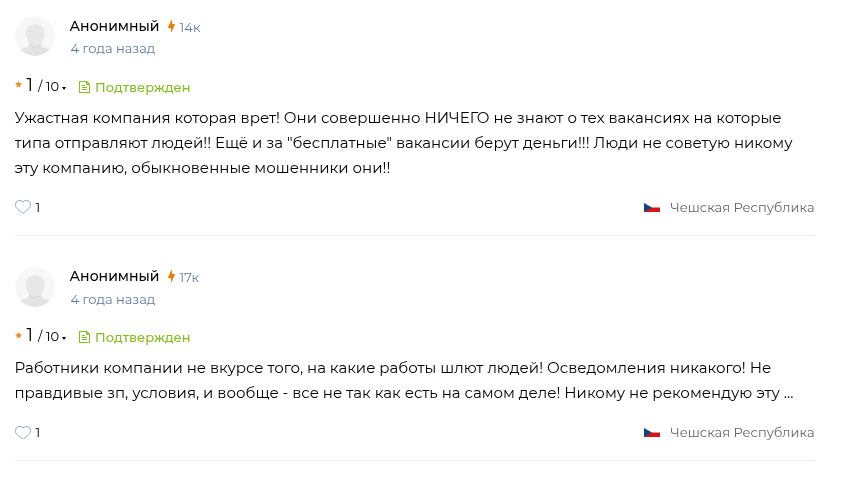
Task: Click lightning icon next to 14k
Action: (x=172, y=27)
